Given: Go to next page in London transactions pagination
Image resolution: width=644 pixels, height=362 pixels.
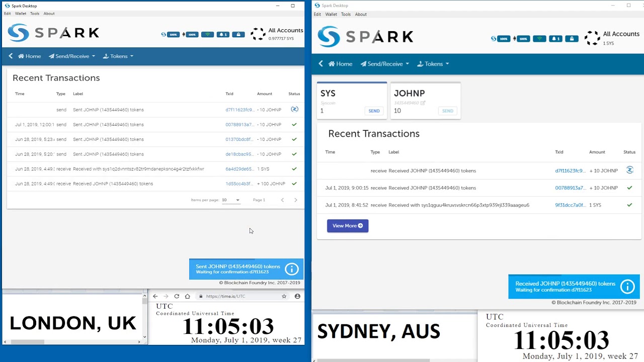Looking at the screenshot, I should coord(295,200).
